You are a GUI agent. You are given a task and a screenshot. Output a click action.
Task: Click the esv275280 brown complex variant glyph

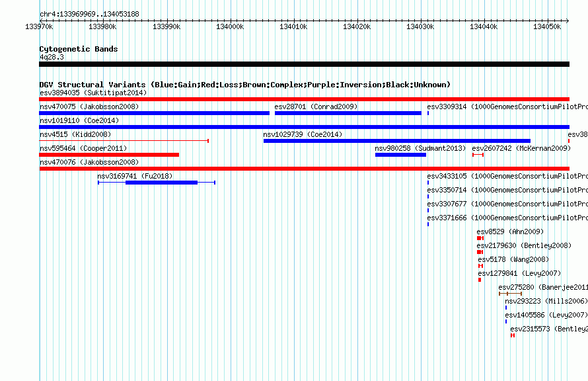[x=511, y=294]
